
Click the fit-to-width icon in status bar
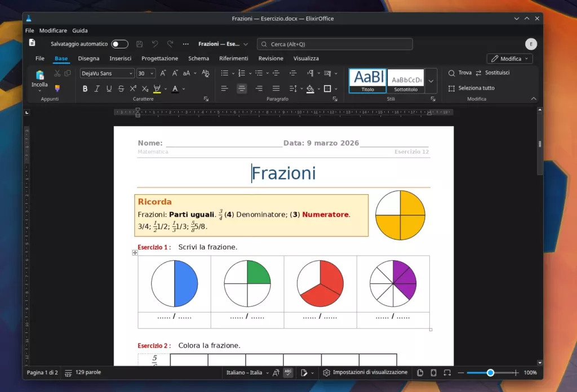click(x=447, y=373)
